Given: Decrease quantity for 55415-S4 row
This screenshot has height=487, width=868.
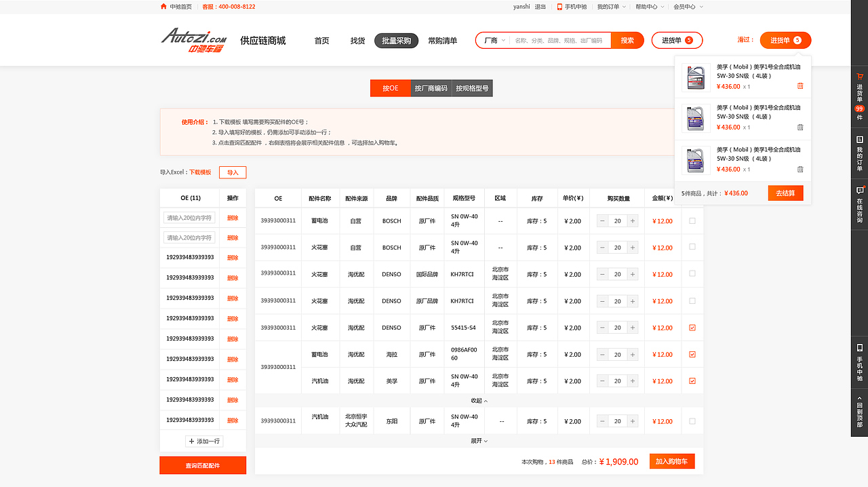Looking at the screenshot, I should tap(602, 328).
